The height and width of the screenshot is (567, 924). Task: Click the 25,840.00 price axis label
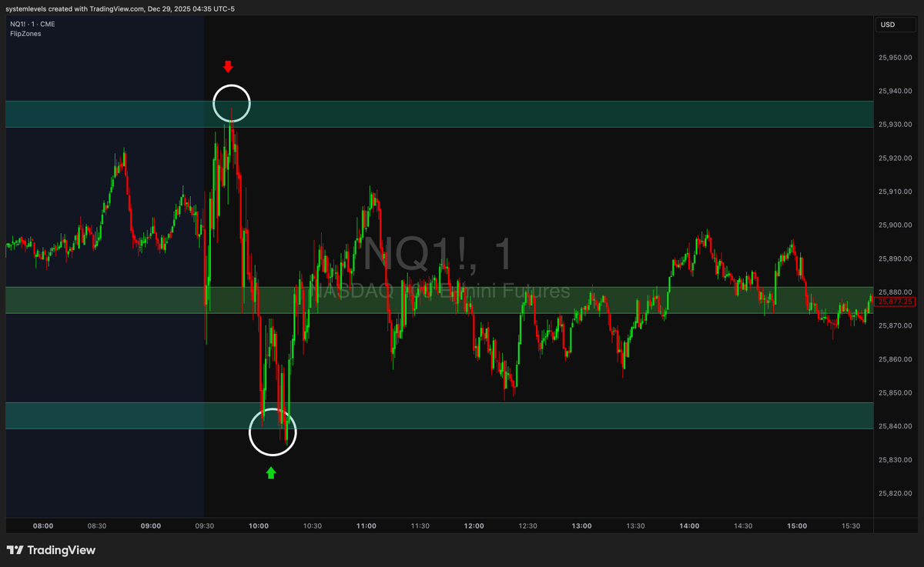click(896, 427)
